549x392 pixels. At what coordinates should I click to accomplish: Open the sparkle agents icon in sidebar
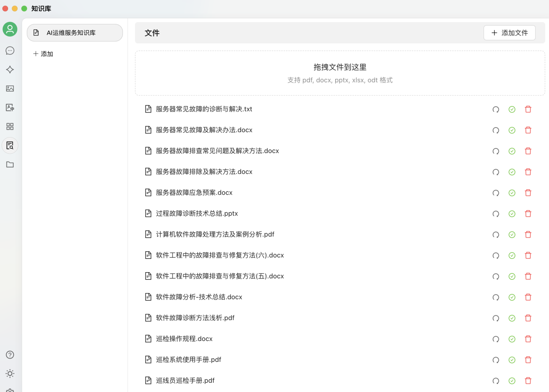10,70
